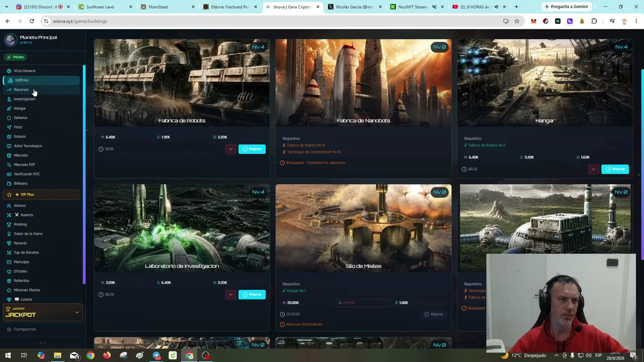Go to the Oficiales page
The image size is (644, 362).
click(41, 271)
